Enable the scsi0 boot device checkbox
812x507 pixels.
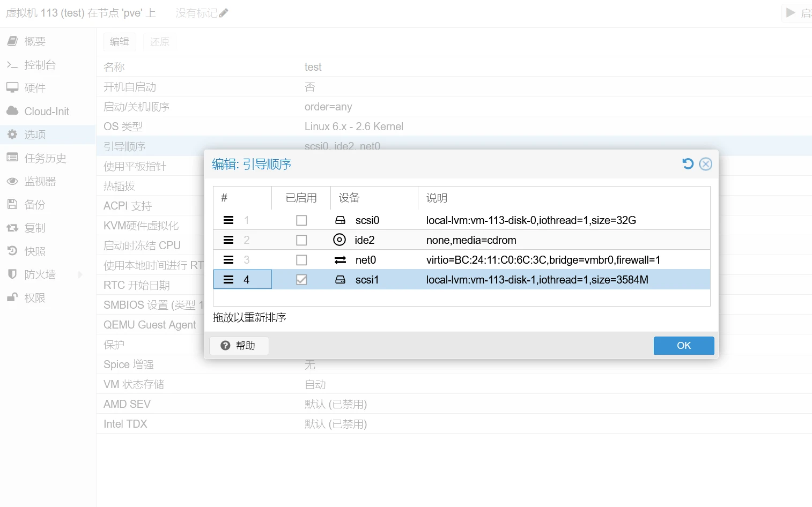pos(301,220)
